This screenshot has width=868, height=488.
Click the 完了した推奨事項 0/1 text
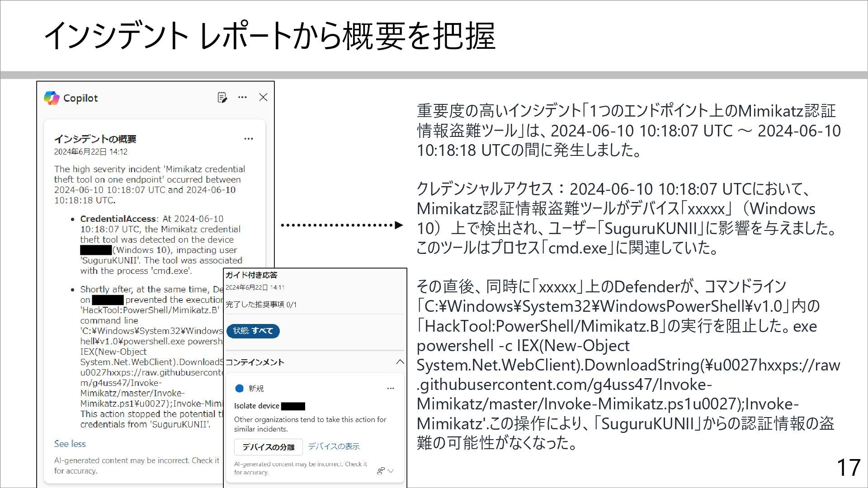point(261,305)
